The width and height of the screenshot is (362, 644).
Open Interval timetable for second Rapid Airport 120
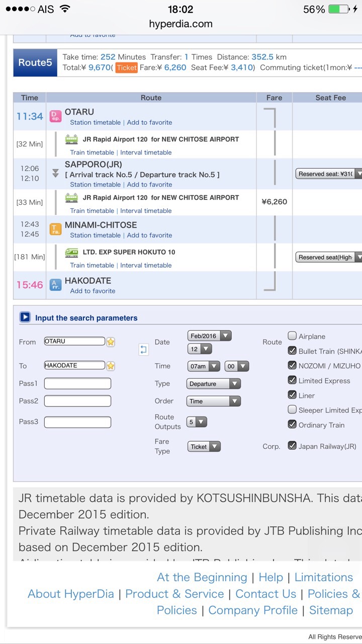pyautogui.click(x=146, y=211)
